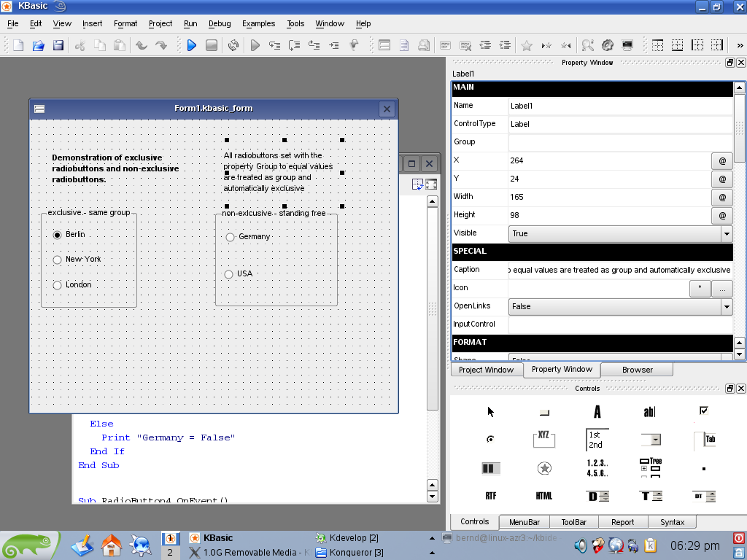747x560 pixels.
Task: Pick the TreeView control icon
Action: point(649,467)
